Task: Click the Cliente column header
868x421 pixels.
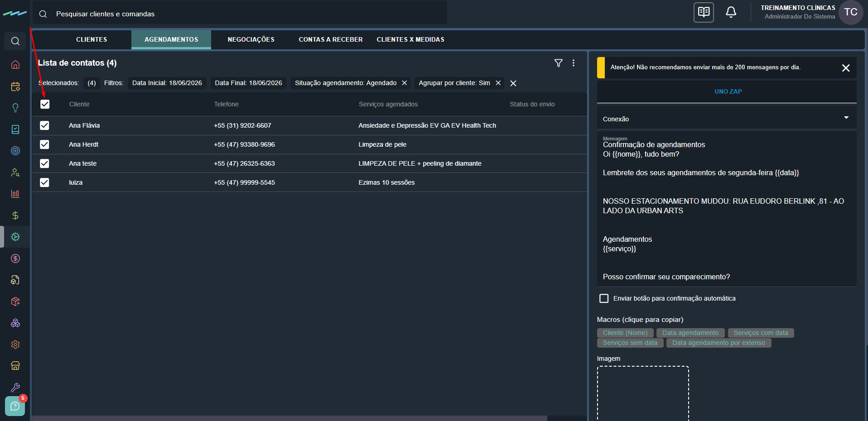Action: coord(79,104)
